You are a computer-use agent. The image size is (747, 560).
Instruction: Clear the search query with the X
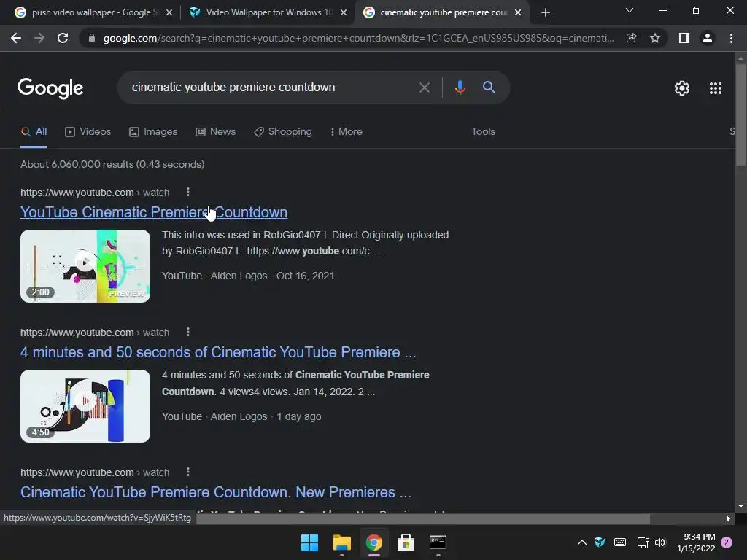tap(424, 87)
